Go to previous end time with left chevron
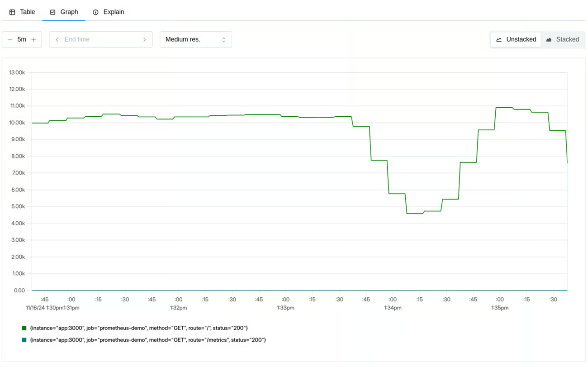This screenshot has width=588, height=367. 57,40
